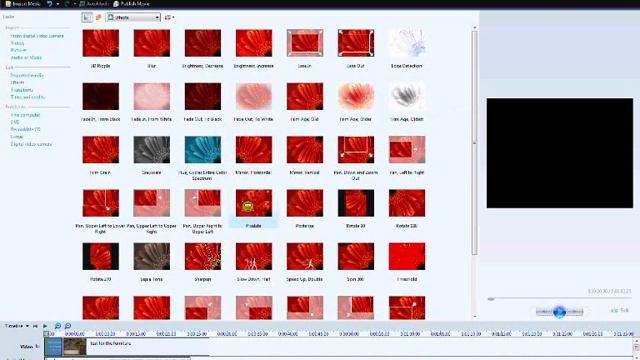The width and height of the screenshot is (640, 360).
Task: Click the Redo arrow icon
Action: pos(67,4)
